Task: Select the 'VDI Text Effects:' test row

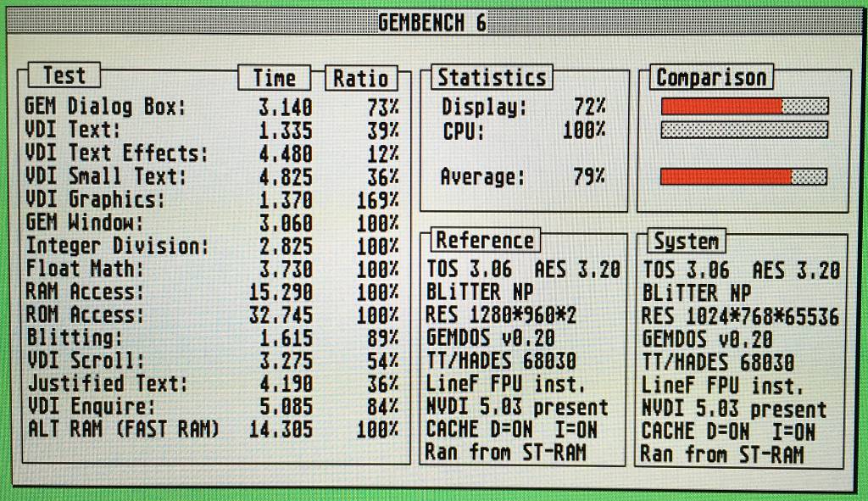Action: pyautogui.click(x=212, y=153)
